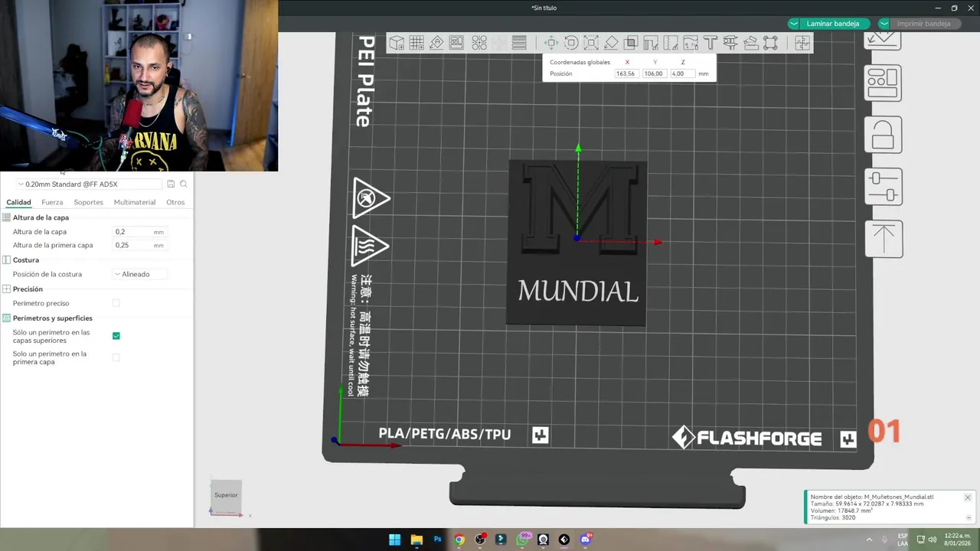Viewport: 980px width, 551px height.
Task: Select the Text shape tool icon
Action: [x=710, y=43]
